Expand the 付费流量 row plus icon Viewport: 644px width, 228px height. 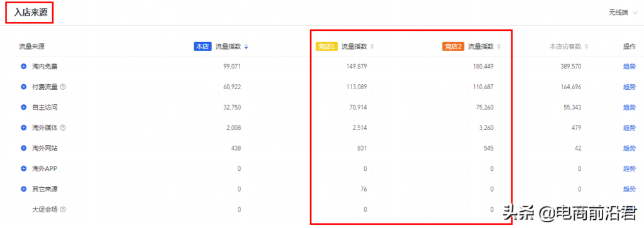(x=23, y=87)
